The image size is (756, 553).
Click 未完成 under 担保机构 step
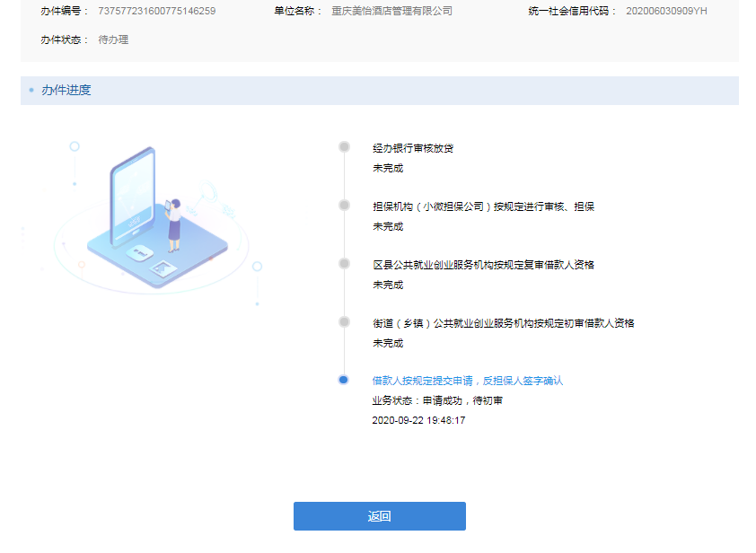(x=388, y=226)
